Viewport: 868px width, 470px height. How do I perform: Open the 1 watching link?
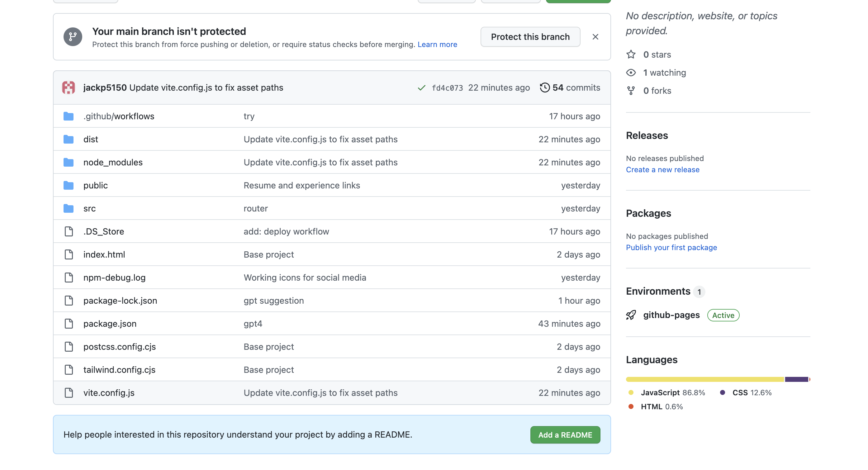[x=664, y=73]
